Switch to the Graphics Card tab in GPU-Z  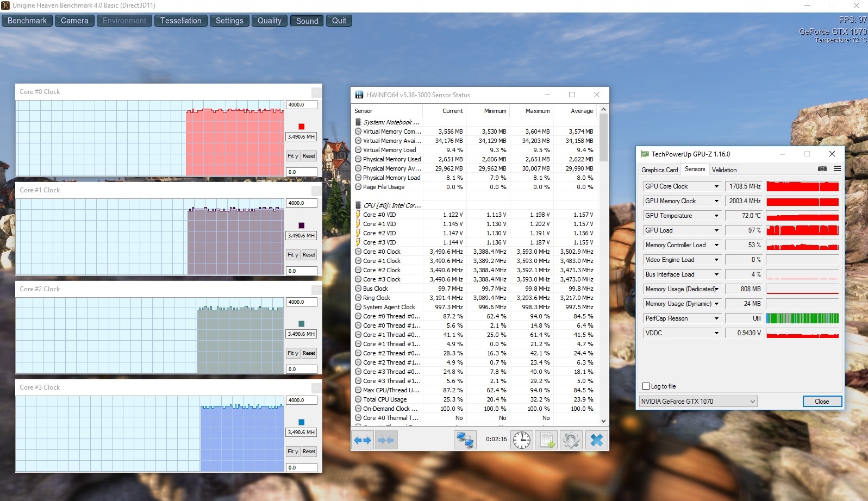click(x=659, y=170)
